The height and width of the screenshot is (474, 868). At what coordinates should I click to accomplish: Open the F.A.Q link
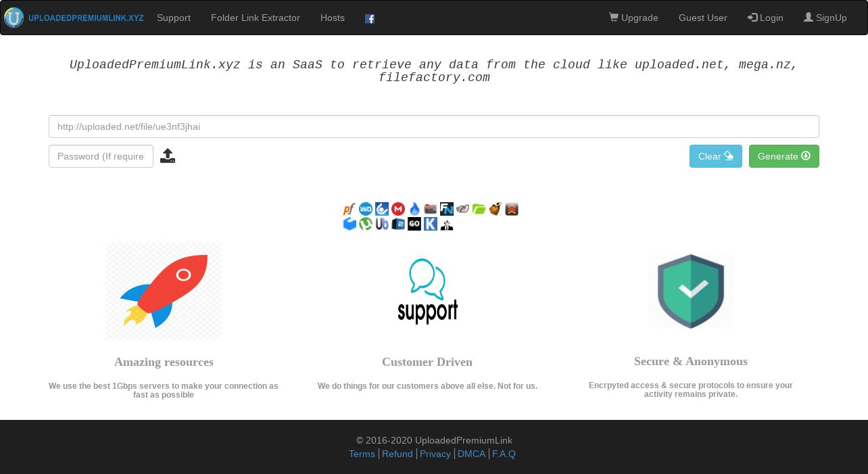504,454
